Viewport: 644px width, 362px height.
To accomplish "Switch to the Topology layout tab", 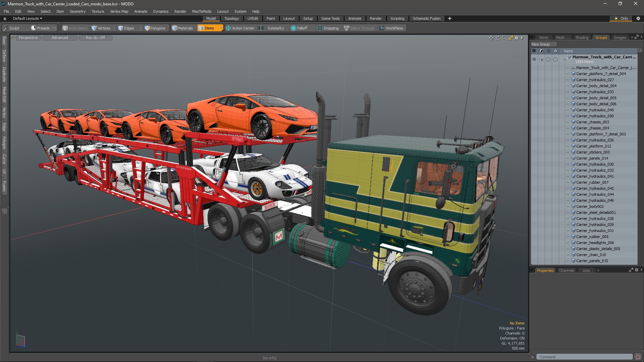I will (231, 18).
